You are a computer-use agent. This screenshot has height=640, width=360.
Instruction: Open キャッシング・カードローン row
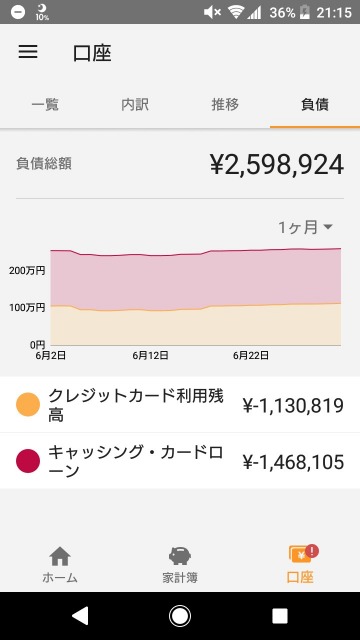click(x=180, y=461)
